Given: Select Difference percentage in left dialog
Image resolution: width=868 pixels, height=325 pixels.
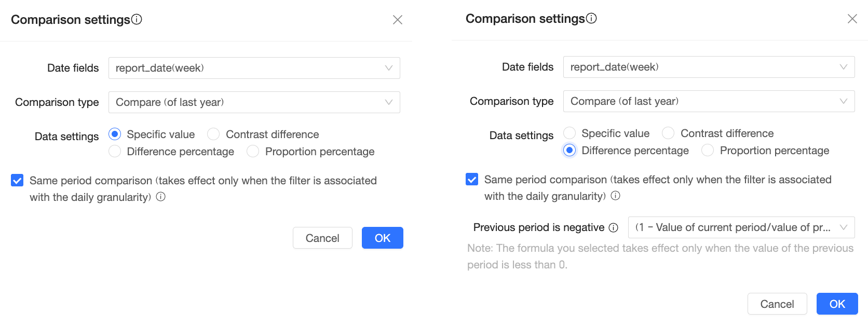Looking at the screenshot, I should (x=115, y=152).
